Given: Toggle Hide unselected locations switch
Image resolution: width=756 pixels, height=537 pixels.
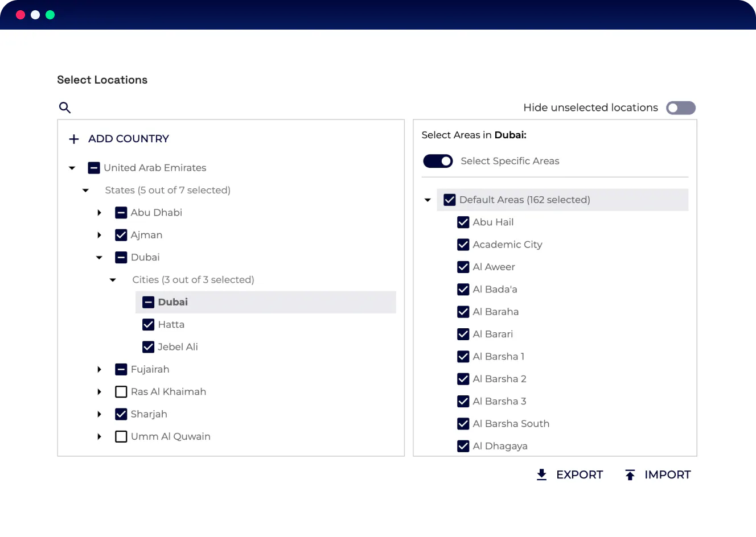Looking at the screenshot, I should tap(681, 108).
